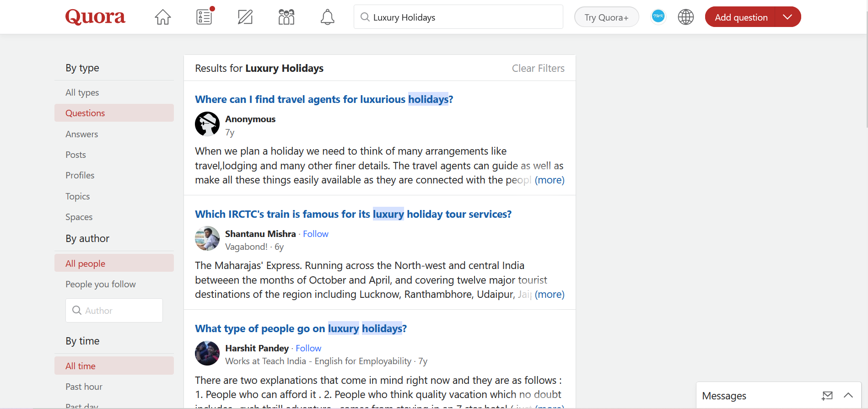868x409 pixels.
Task: Filter results by Topics
Action: tap(114, 196)
